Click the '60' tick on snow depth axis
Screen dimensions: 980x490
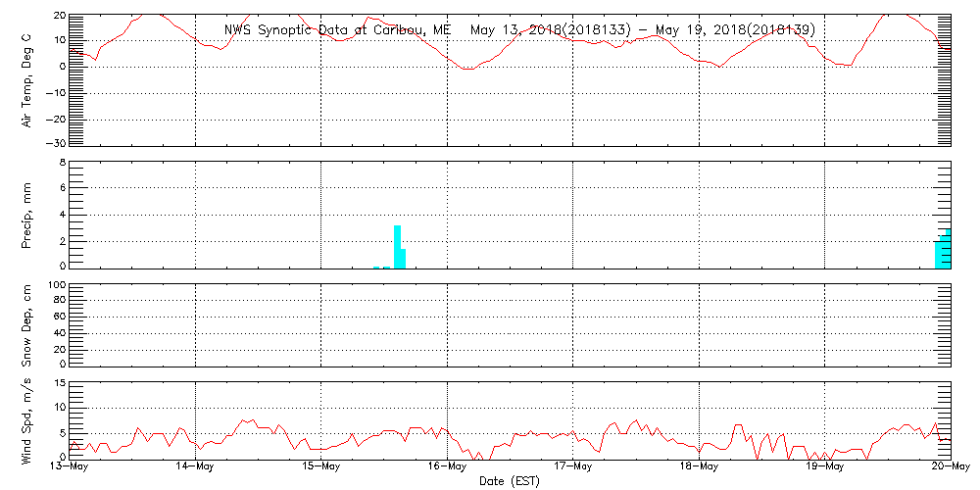tap(59, 317)
